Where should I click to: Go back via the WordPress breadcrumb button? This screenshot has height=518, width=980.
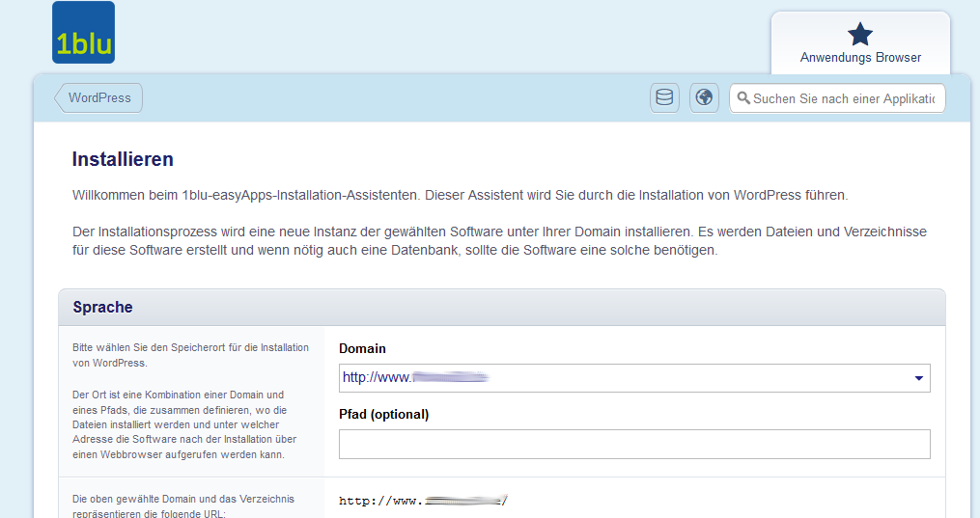tap(98, 98)
